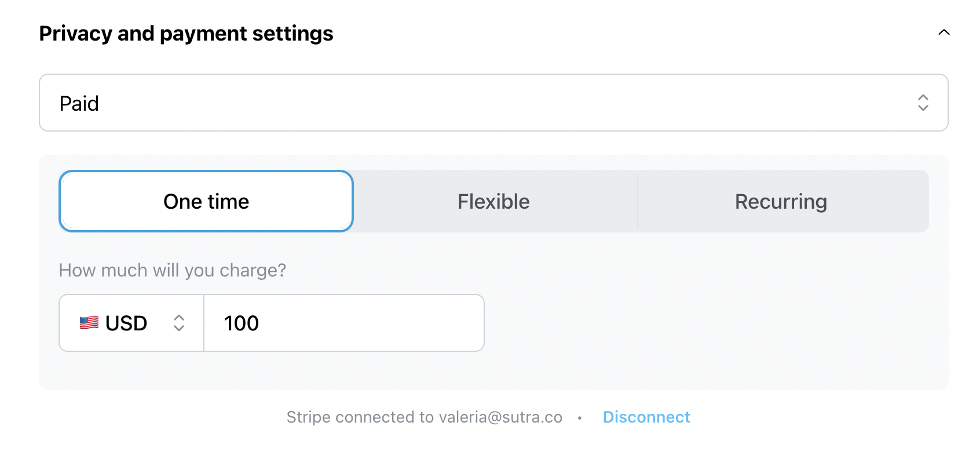The image size is (980, 473).
Task: Click the Privacy and payment settings heading
Action: (186, 34)
